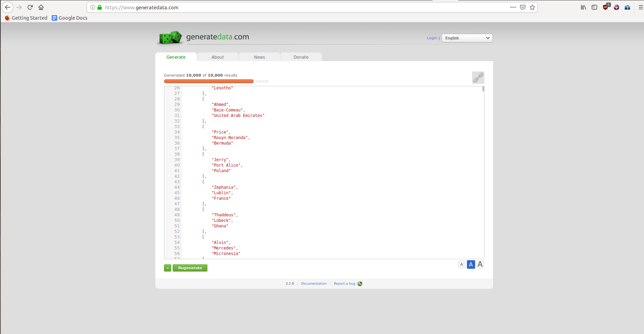Click the "Poland" value on line 41
Image resolution: width=644 pixels, height=334 pixels.
221,171
